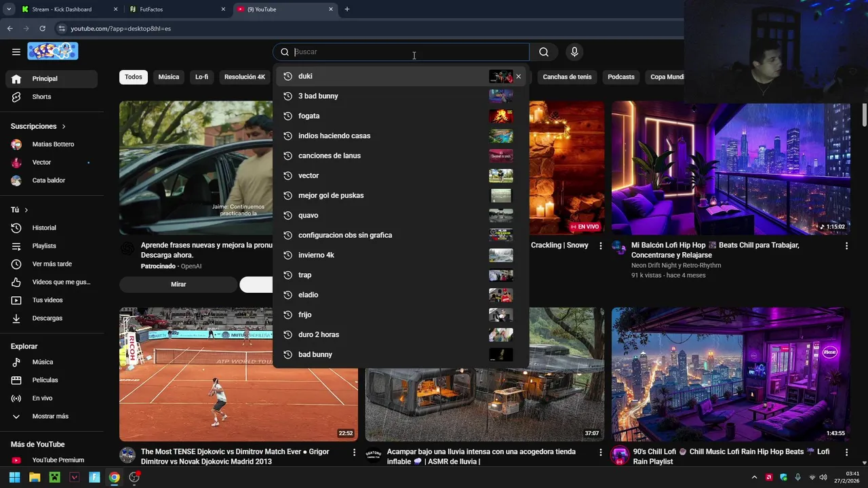
Task: Open Neon Drift Night y Retro-Rhythm channel
Action: (676, 266)
